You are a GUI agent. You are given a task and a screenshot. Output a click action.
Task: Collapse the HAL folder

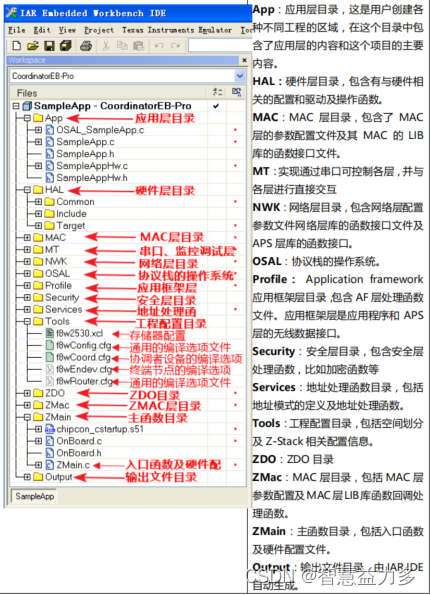[27, 190]
